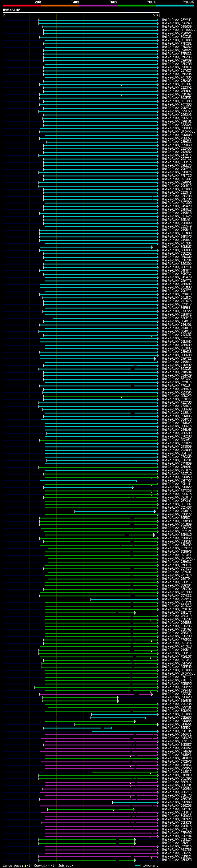Click the orange ~40% identity legend segment
The width and height of the screenshot is (197, 868).
click(x=60, y=6)
